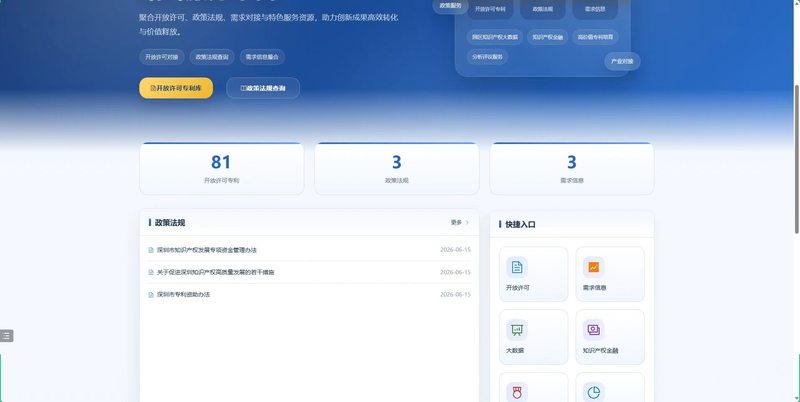The image size is (800, 402).
Task: Click the 开放许可专利 tile in hero panel
Action: click(490, 9)
